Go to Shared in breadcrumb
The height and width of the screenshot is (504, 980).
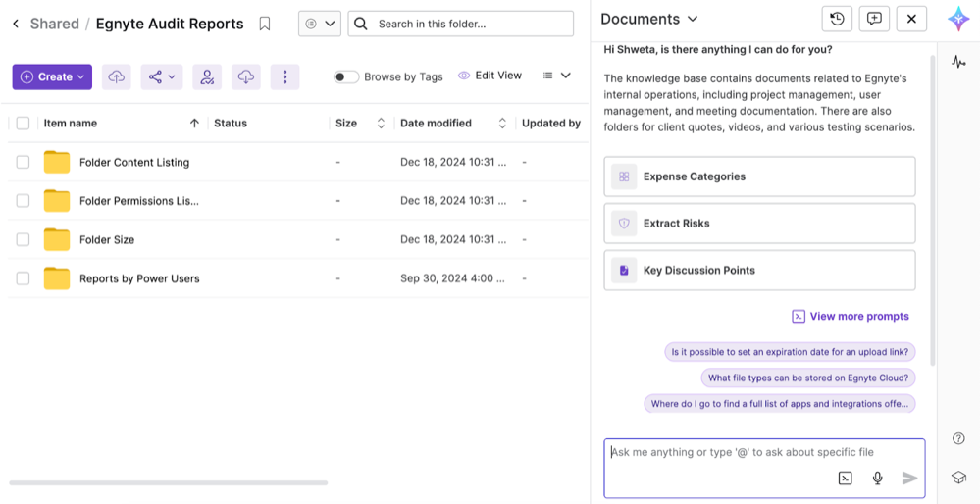pos(54,24)
